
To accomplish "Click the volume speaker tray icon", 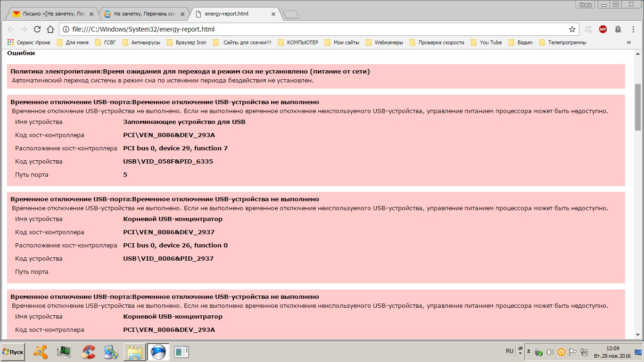I will [x=549, y=352].
